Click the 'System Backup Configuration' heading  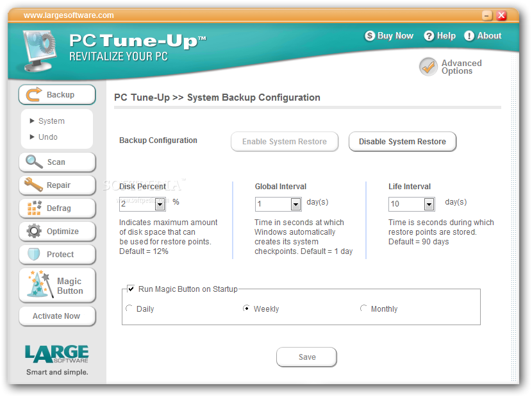(254, 97)
